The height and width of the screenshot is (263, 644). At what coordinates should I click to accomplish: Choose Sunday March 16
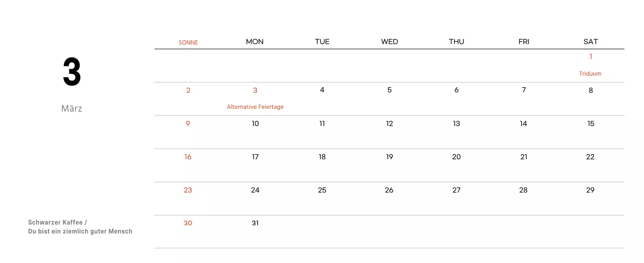188,157
